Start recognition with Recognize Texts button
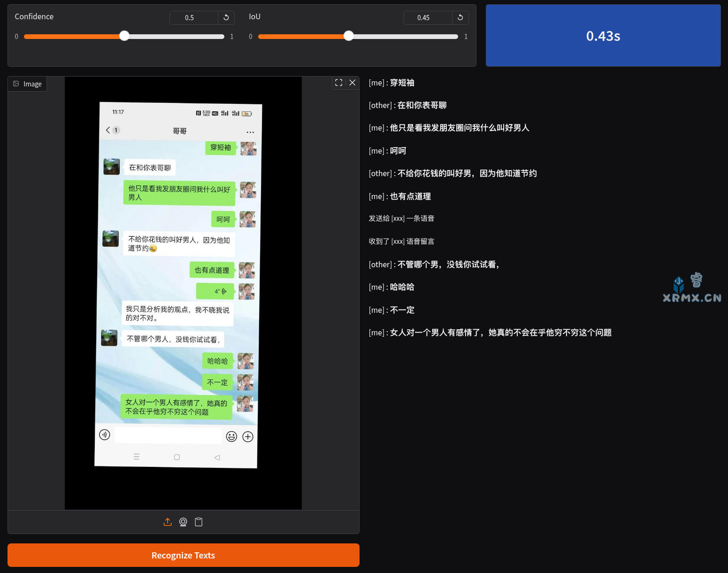Screen dimensions: 728x573 (184, 555)
